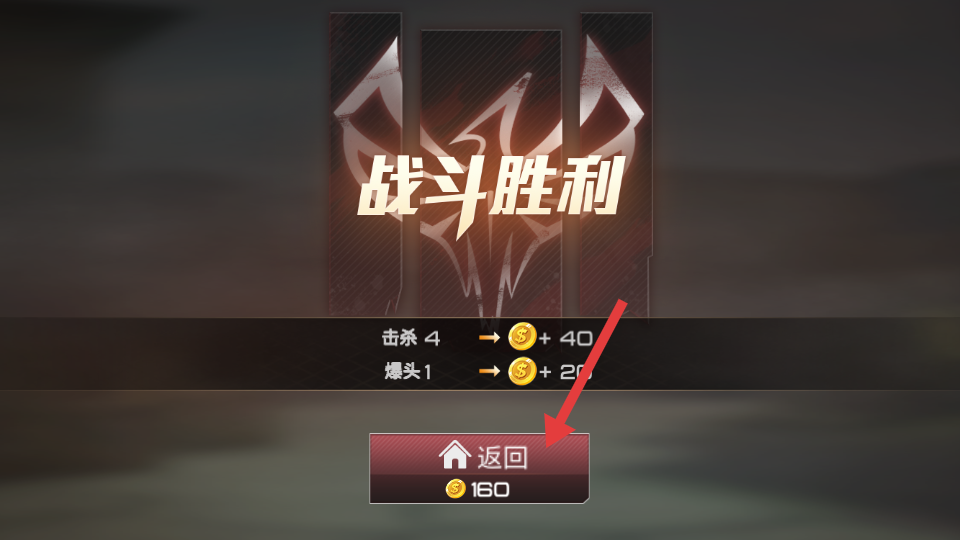Click the +20 headshot reward amount
960x540 pixels.
coord(566,372)
